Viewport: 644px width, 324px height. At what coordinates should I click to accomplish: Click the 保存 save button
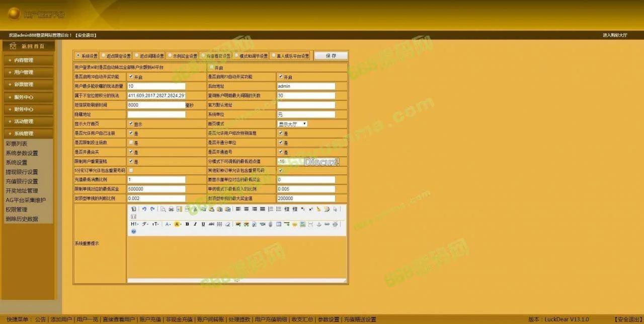(x=331, y=56)
